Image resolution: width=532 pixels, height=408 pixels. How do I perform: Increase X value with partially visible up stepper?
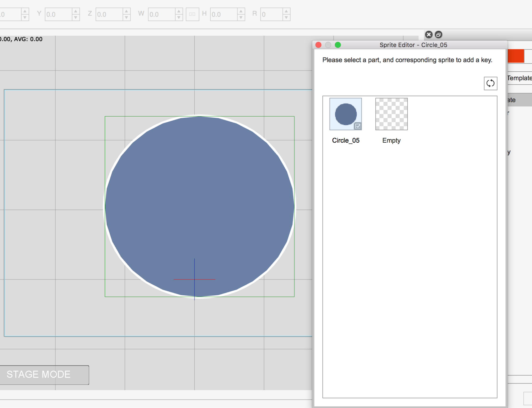coord(25,11)
